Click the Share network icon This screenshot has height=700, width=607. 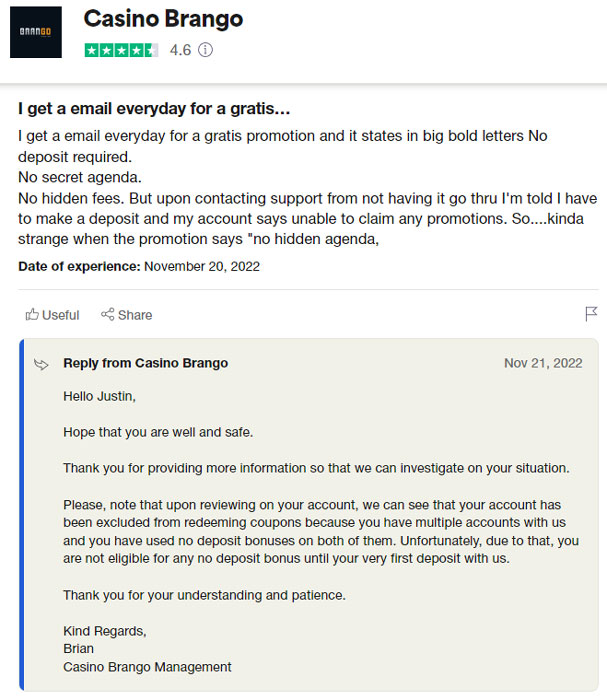(x=107, y=314)
